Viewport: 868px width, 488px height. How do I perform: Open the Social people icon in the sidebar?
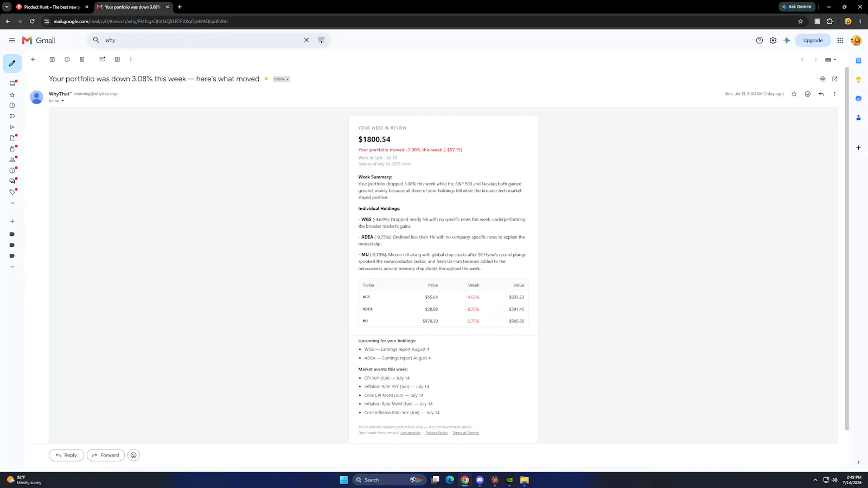[x=12, y=159]
